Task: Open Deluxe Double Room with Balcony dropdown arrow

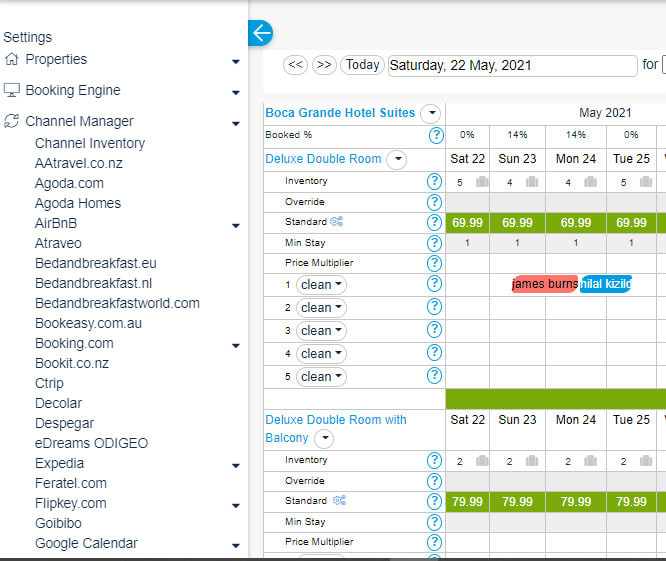Action: [325, 438]
